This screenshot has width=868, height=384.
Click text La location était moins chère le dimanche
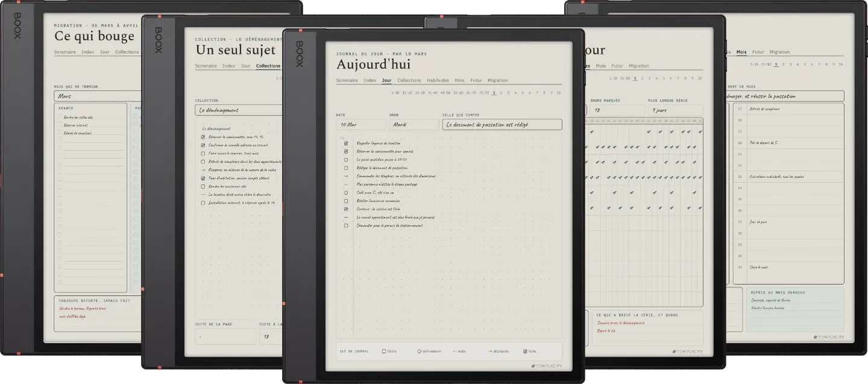[x=239, y=195]
